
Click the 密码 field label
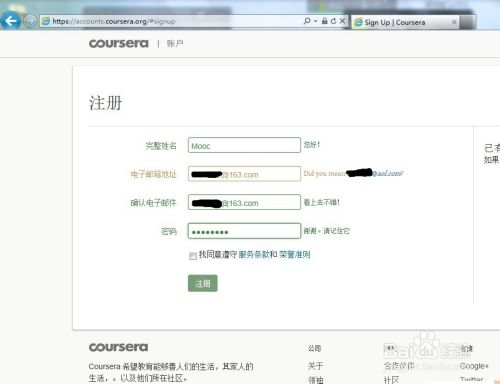click(169, 231)
